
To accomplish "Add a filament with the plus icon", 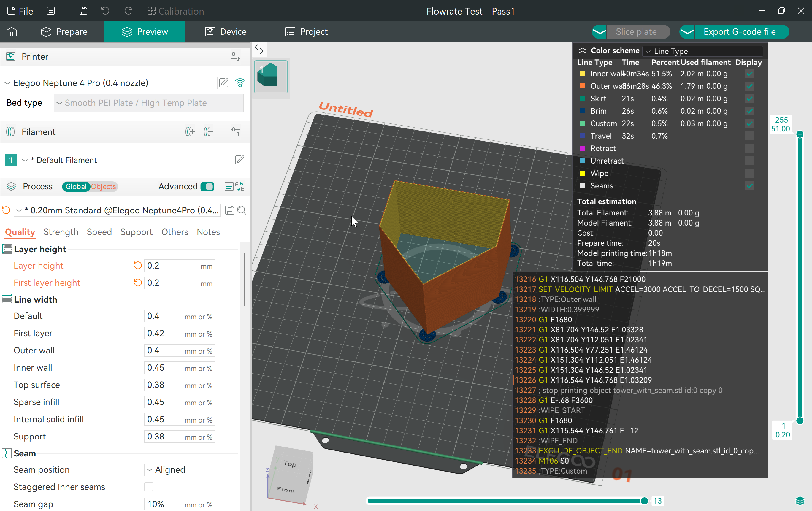I will point(190,132).
